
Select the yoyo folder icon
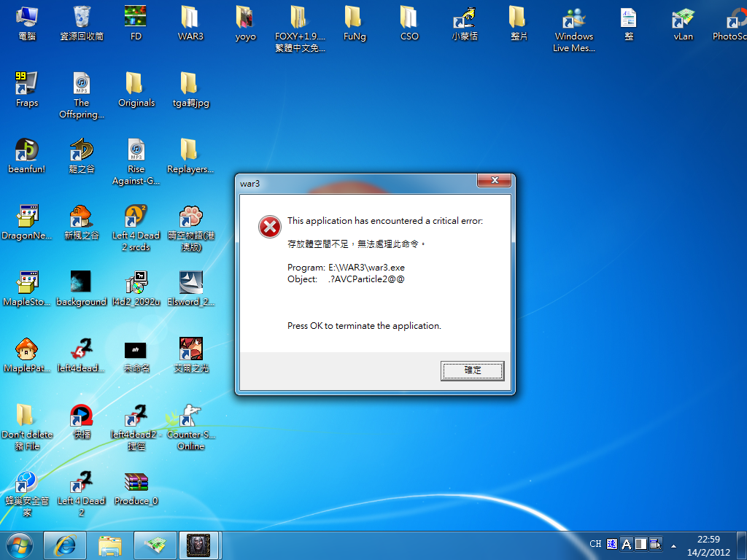(x=245, y=23)
